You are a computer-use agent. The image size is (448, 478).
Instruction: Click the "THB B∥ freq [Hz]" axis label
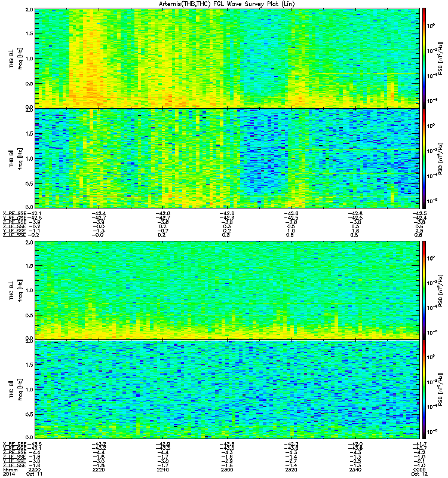pos(16,158)
